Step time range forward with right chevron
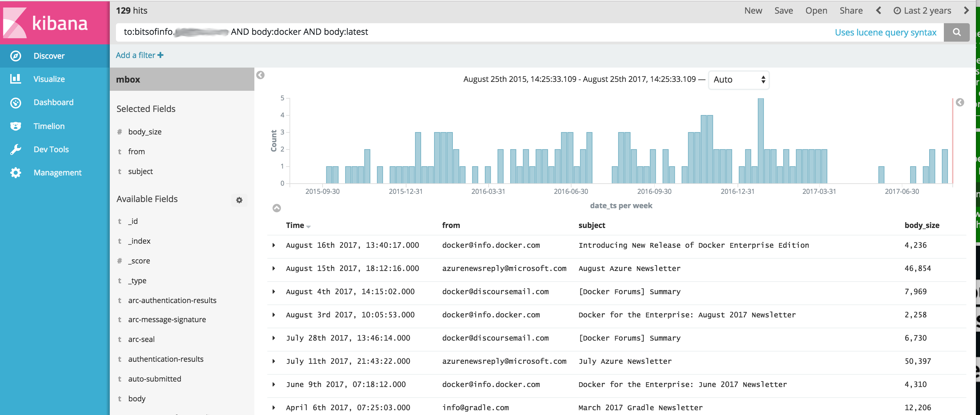The image size is (980, 415). [966, 10]
